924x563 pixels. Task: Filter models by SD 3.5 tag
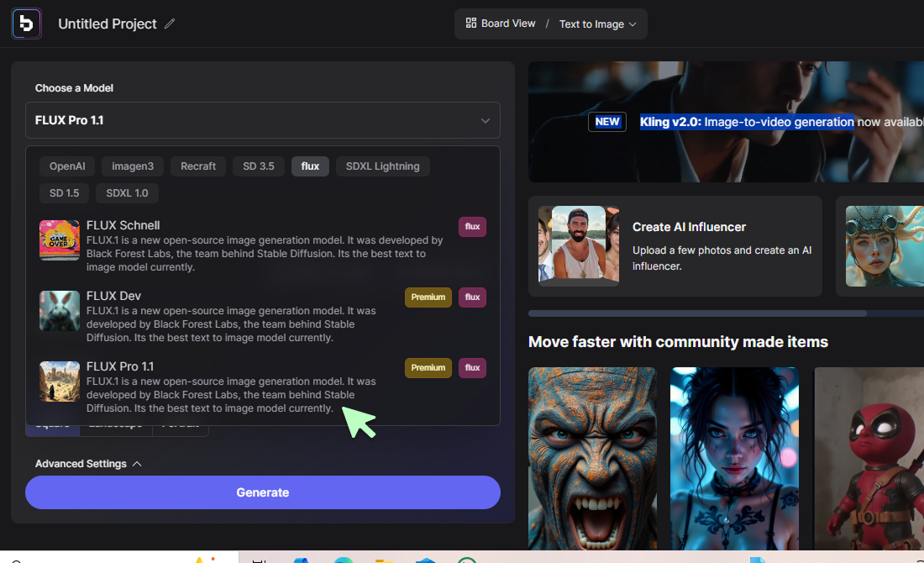(259, 166)
